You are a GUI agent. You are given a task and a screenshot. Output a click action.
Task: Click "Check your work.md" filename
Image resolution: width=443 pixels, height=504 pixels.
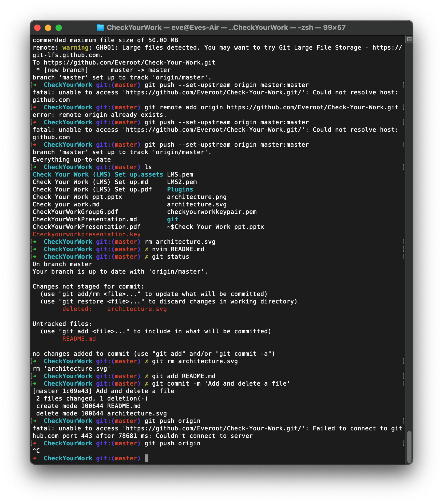pyautogui.click(x=66, y=204)
